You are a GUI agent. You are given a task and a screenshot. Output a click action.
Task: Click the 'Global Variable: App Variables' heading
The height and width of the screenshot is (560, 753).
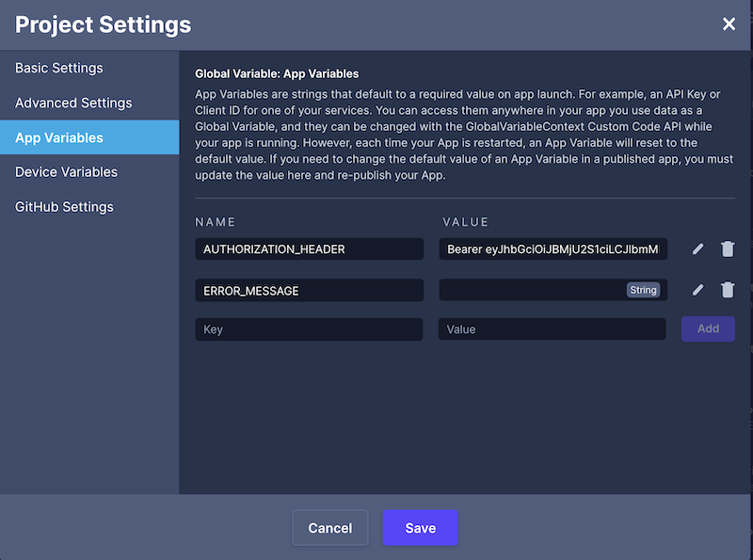coord(277,73)
